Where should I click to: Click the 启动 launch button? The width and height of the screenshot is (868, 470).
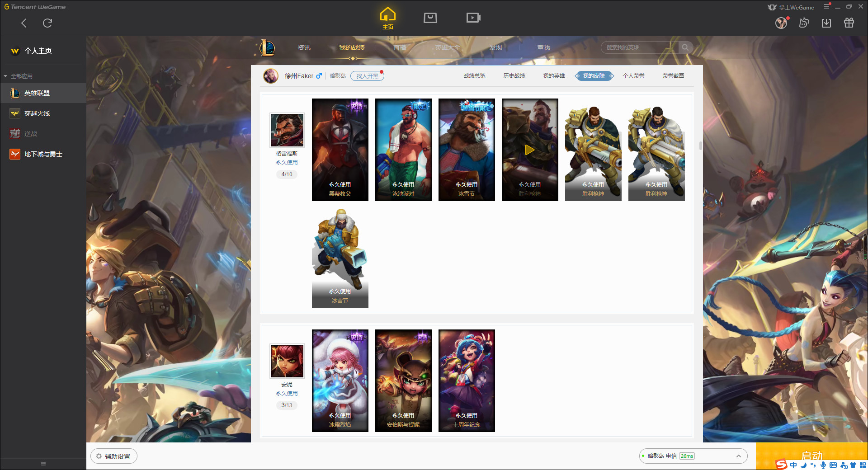pyautogui.click(x=811, y=456)
